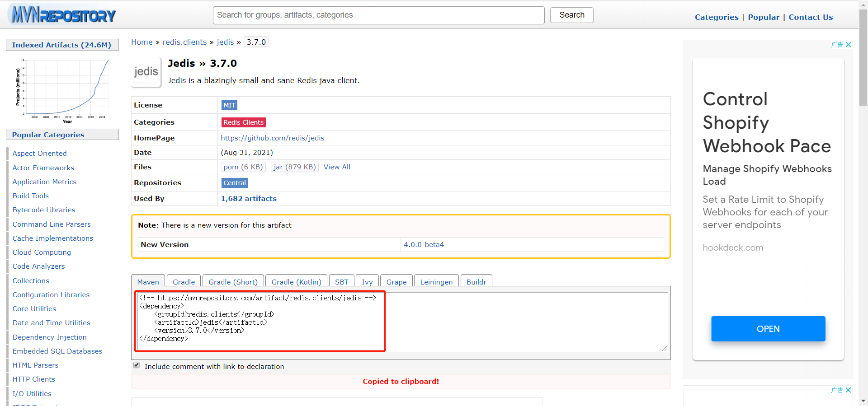Open Configuration Libraries category
The image size is (868, 406).
coord(51,295)
